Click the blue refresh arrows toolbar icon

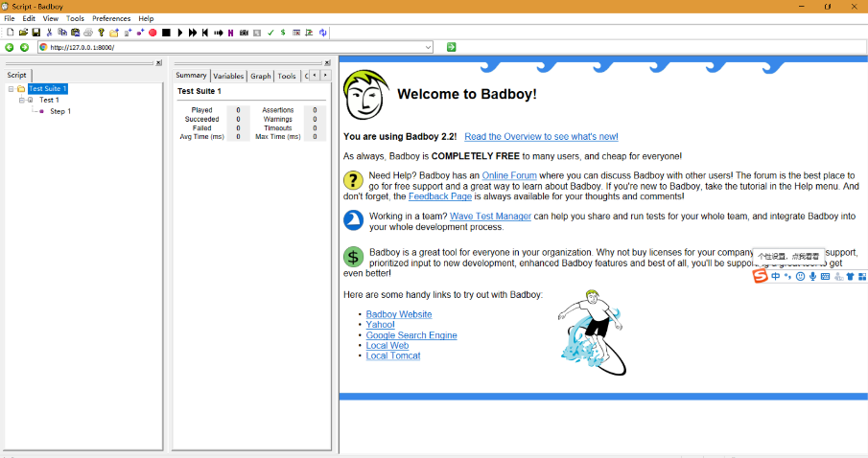pos(322,33)
